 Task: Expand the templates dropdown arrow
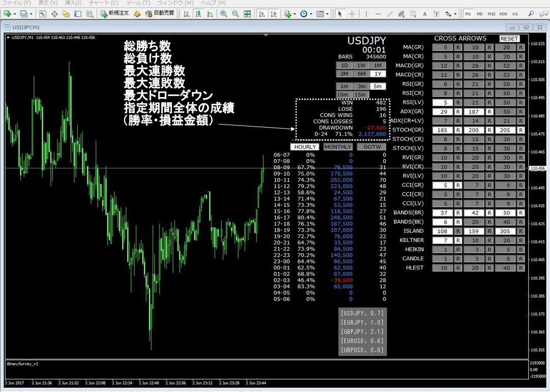point(327,14)
